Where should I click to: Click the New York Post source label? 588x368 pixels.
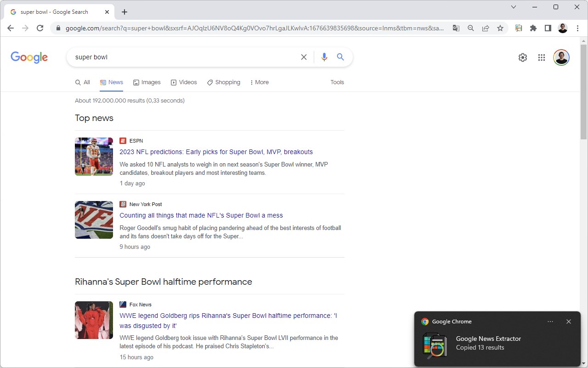pyautogui.click(x=146, y=204)
